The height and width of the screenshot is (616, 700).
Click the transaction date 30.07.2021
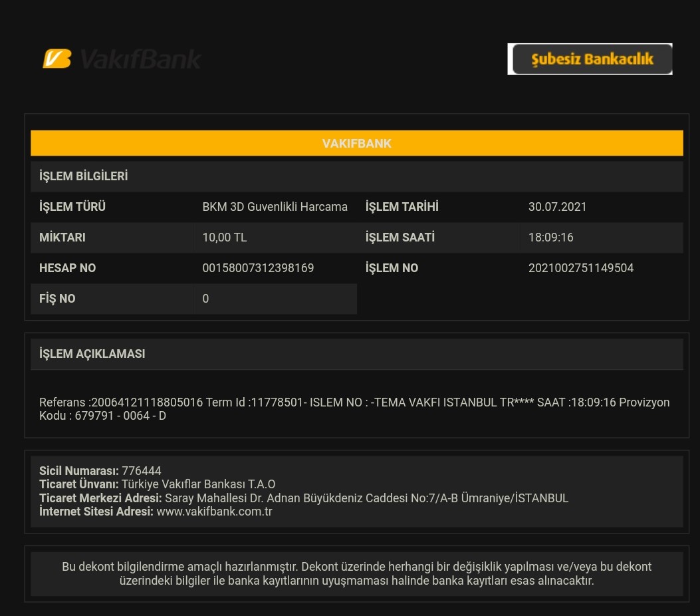click(557, 207)
